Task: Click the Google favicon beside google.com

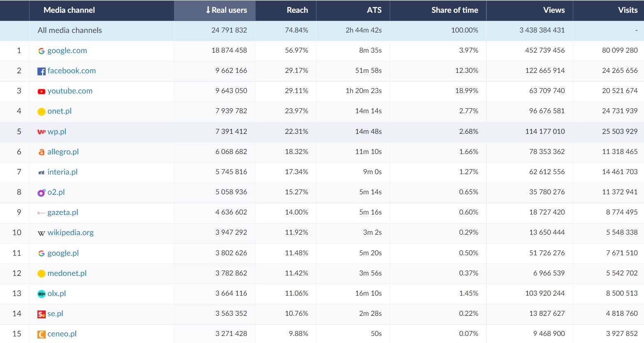Action: 42,51
